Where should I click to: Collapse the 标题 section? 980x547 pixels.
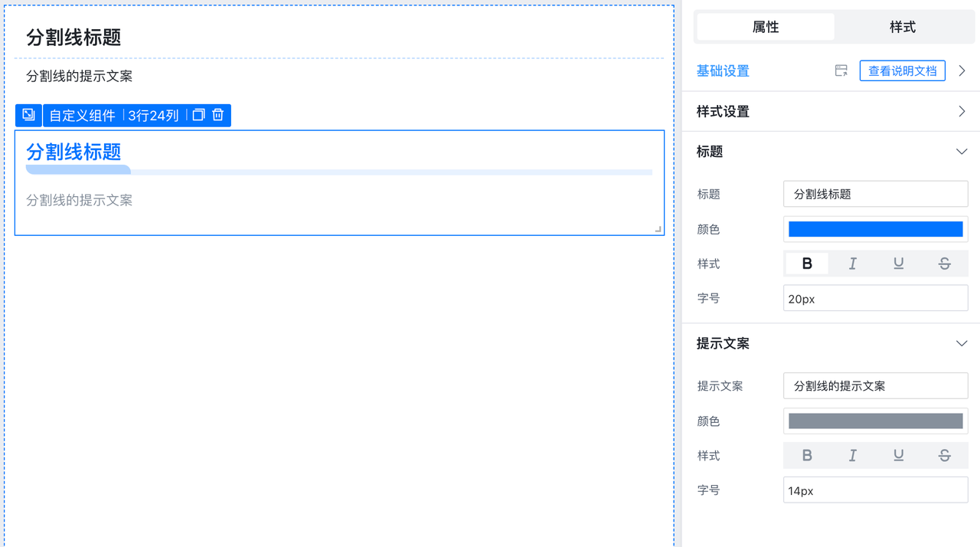tap(962, 152)
